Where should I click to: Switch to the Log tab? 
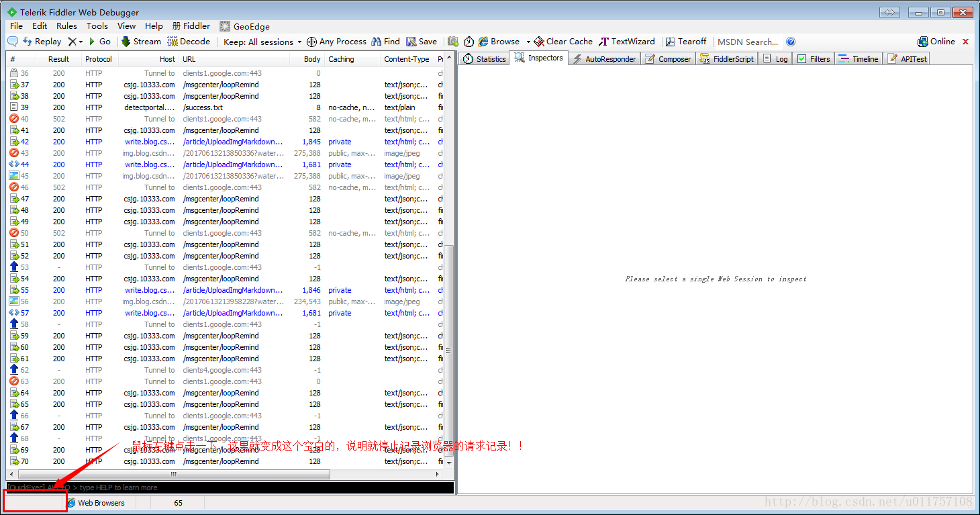775,59
